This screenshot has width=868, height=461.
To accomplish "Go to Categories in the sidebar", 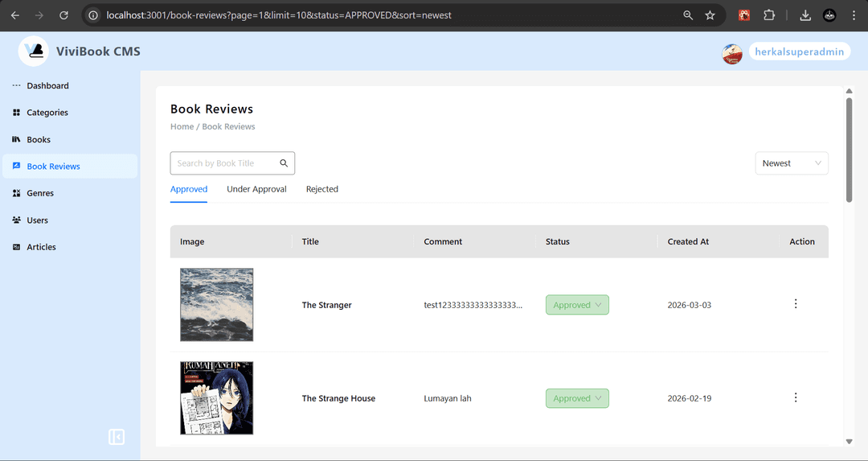I will coord(47,113).
